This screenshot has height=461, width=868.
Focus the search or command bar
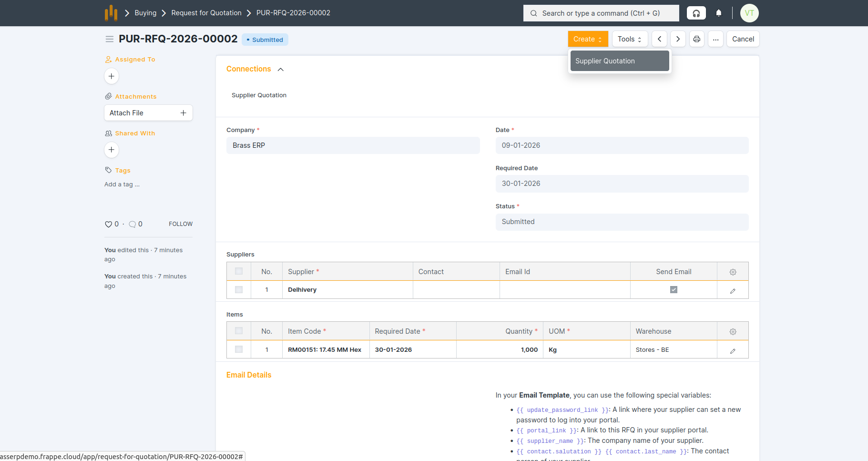pyautogui.click(x=601, y=13)
